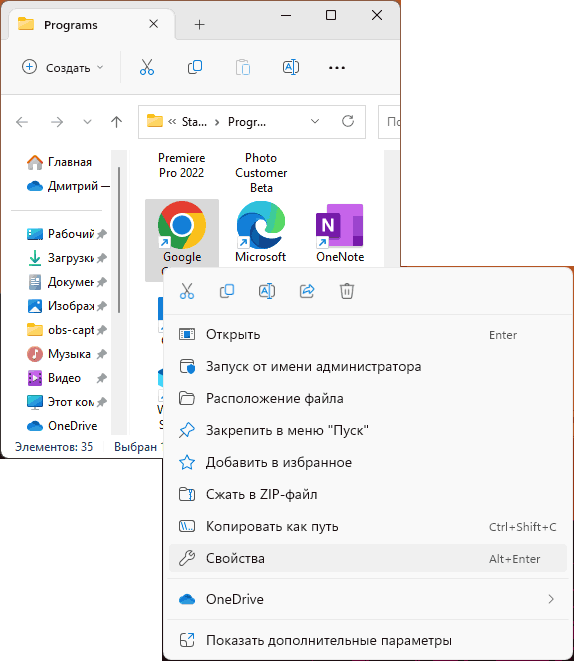574x661 pixels.
Task: Click the search field in Explorer
Action: point(389,122)
